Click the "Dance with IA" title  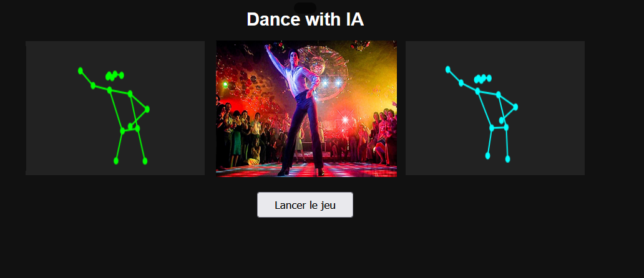tap(305, 19)
